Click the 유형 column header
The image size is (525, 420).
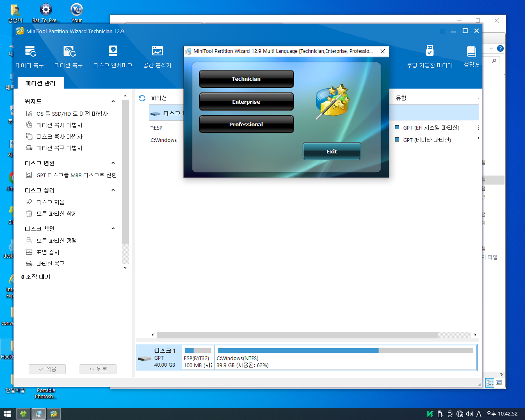[x=435, y=98]
